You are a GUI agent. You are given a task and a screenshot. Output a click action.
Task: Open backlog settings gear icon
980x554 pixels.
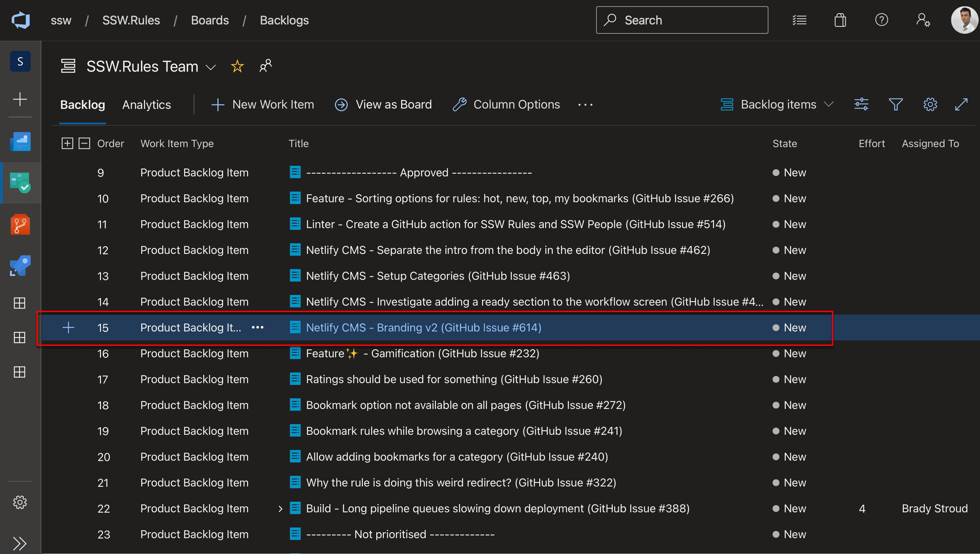click(x=930, y=104)
